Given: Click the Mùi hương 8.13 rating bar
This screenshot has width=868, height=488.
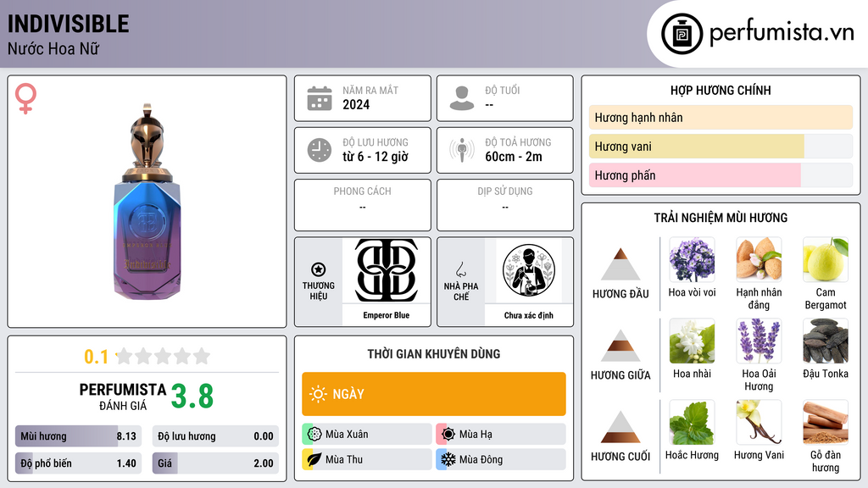Looking at the screenshot, I should point(79,436).
